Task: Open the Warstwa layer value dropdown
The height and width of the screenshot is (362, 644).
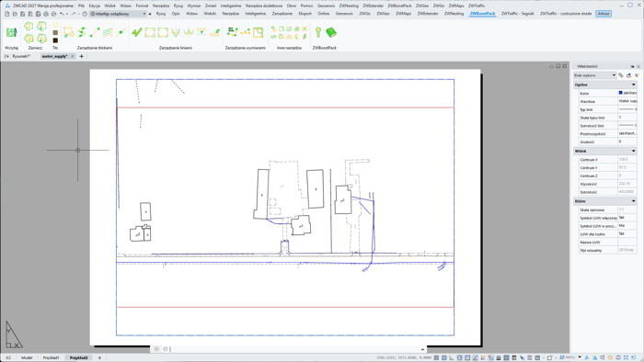Action: coord(627,101)
